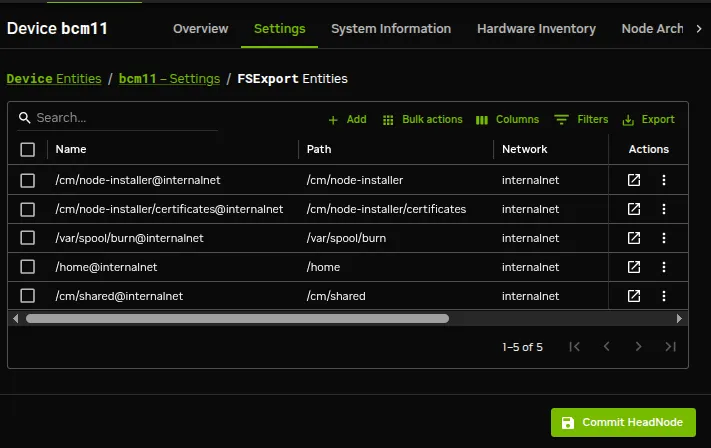This screenshot has height=448, width=711.
Task: Go to the next page of results
Action: click(x=638, y=347)
